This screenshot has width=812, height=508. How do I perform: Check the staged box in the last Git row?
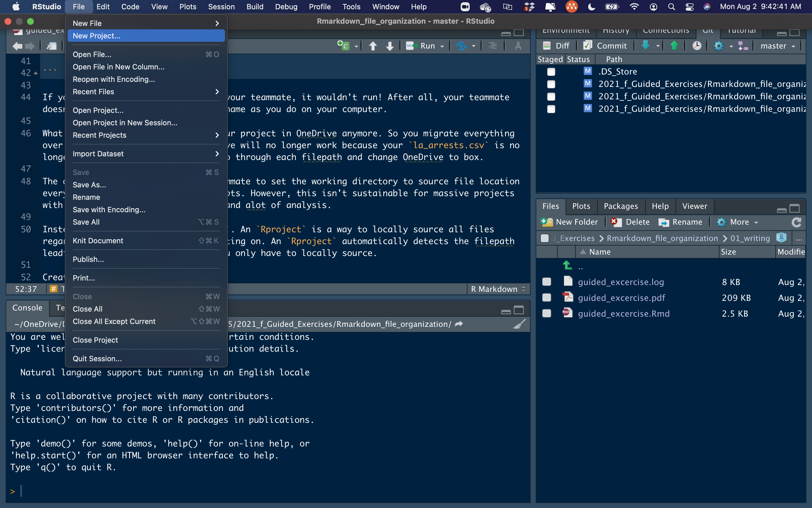point(551,109)
